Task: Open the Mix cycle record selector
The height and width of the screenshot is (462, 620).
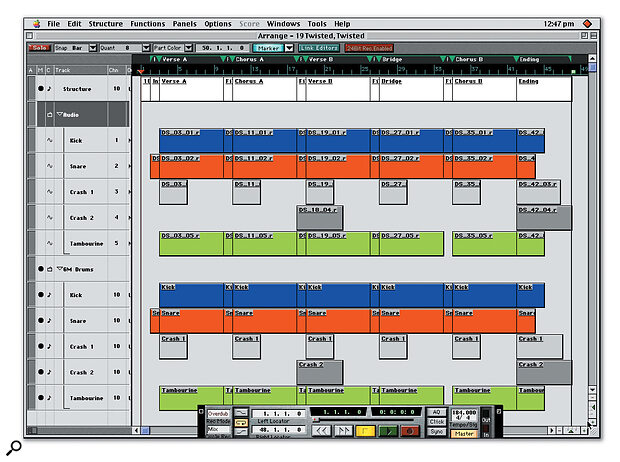Action: click(218, 429)
